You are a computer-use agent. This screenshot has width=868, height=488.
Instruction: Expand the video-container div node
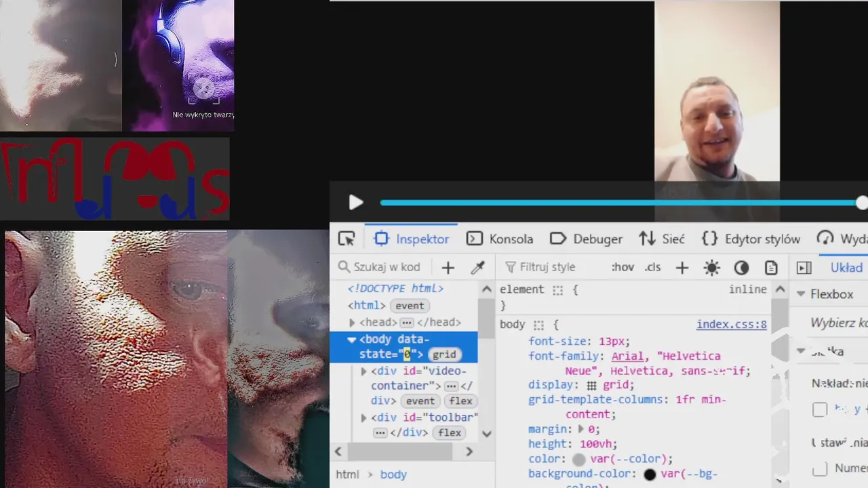(363, 371)
